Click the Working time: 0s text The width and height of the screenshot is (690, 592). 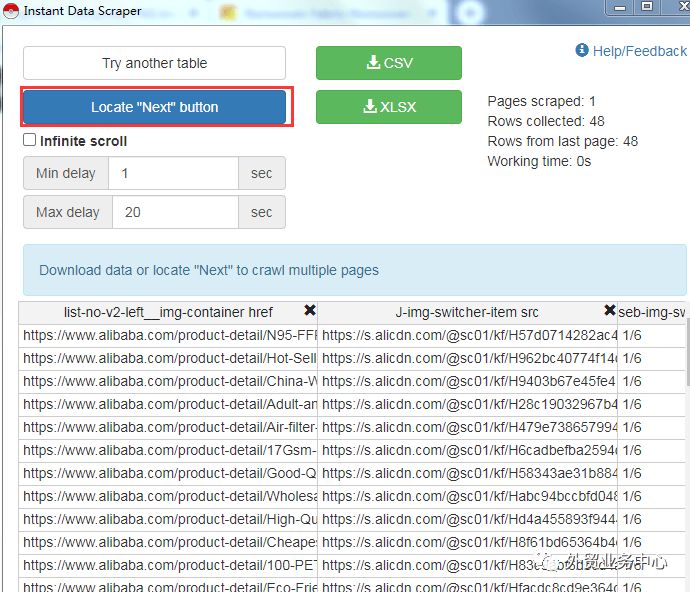539,161
